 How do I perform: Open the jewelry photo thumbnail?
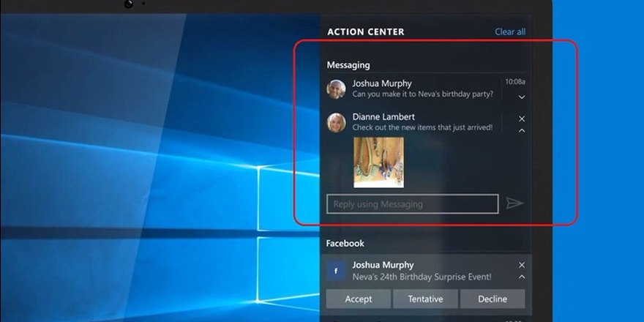378,162
